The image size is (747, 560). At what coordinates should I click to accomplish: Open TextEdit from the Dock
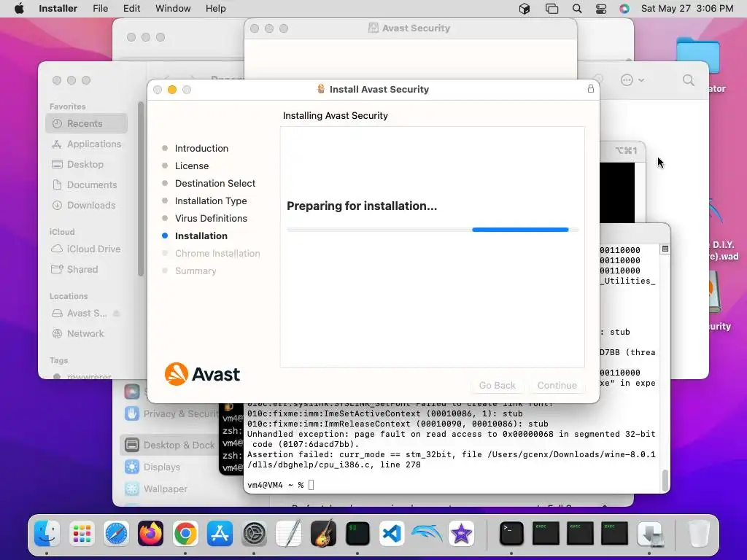pyautogui.click(x=289, y=533)
